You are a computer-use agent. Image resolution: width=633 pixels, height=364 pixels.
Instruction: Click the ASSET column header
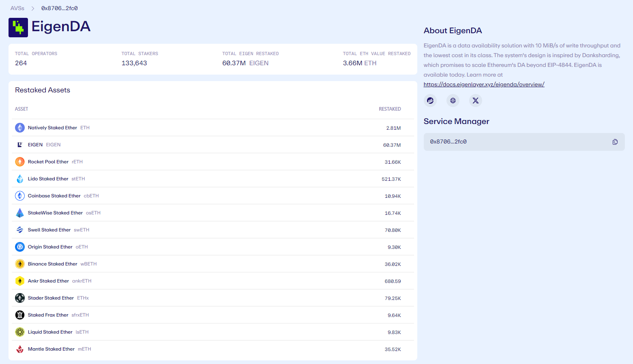(21, 109)
